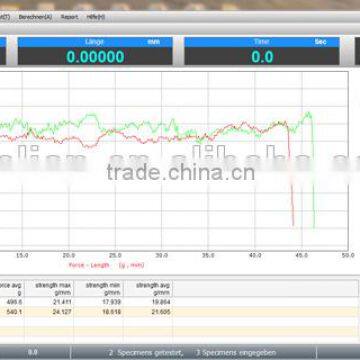Click the status bar '3 Specimens eingegeben' text
This screenshot has width=360, height=360.
coord(236,352)
